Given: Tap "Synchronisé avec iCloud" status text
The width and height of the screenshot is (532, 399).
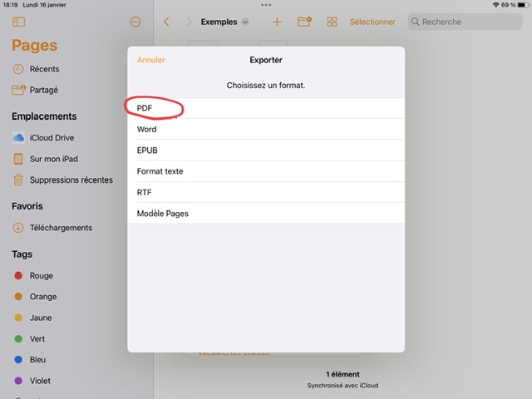Looking at the screenshot, I should coord(342,386).
